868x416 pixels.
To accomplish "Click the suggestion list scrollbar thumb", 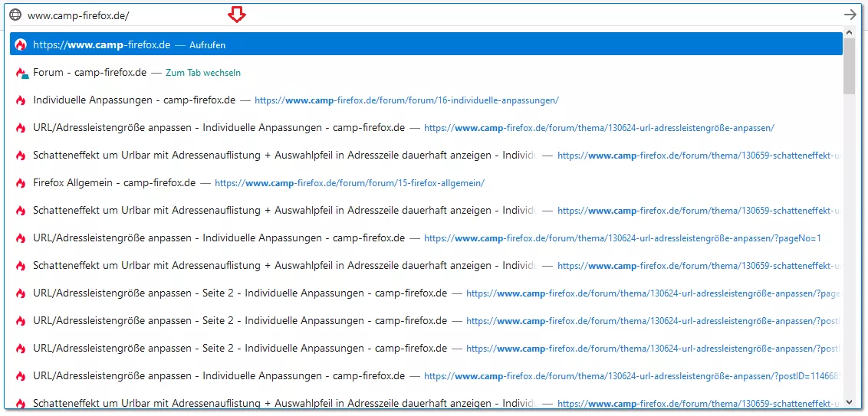I will 849,67.
